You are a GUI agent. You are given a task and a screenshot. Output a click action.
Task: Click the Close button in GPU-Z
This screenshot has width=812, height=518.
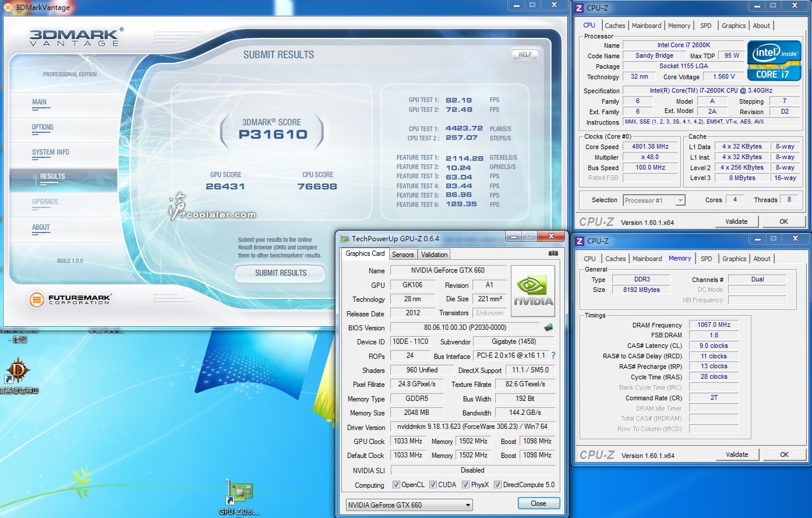539,503
